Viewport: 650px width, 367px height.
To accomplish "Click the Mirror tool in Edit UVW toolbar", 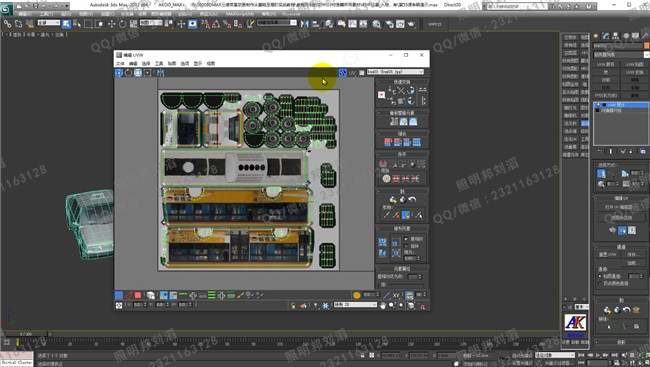I will click(x=160, y=73).
